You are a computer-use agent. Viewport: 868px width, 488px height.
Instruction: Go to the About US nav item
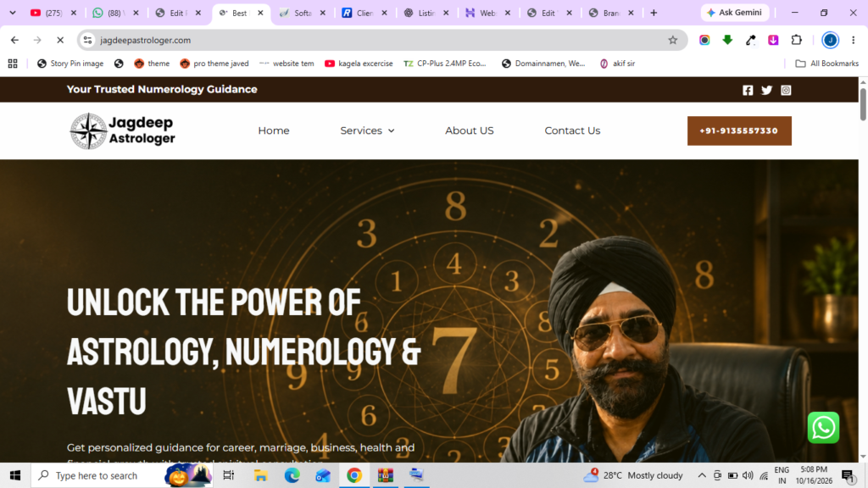470,130
